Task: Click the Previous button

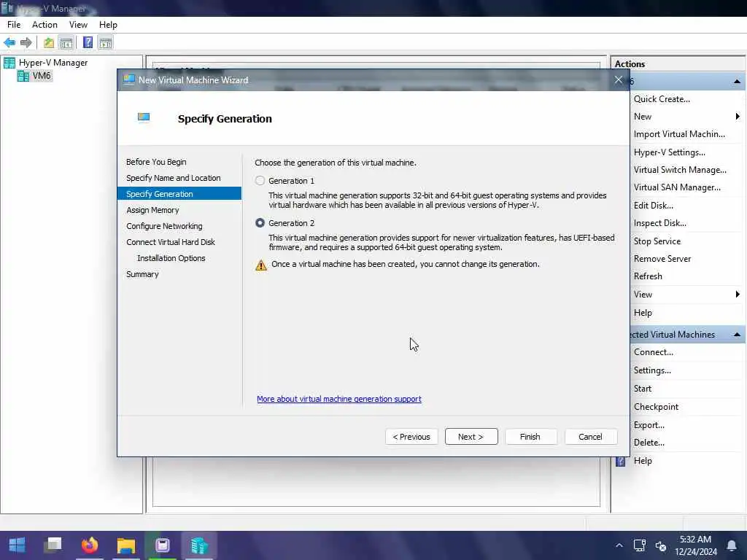Action: tap(411, 437)
